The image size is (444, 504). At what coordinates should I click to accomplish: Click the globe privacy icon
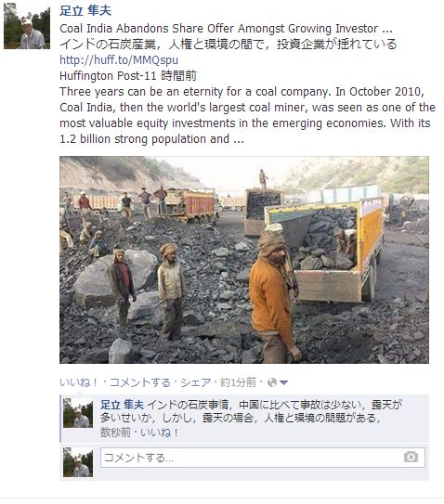point(272,382)
